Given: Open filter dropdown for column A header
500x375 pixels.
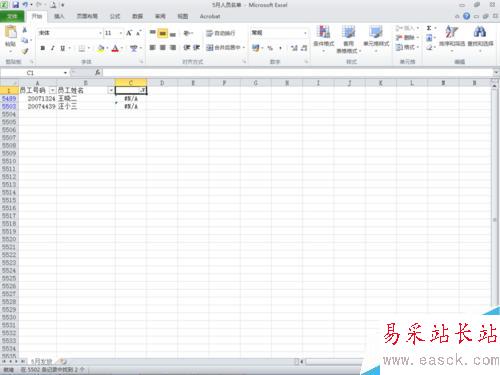Looking at the screenshot, I should click(53, 90).
